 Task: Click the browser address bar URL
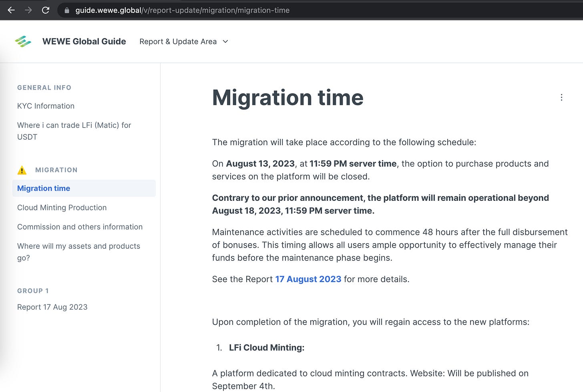[x=182, y=10]
